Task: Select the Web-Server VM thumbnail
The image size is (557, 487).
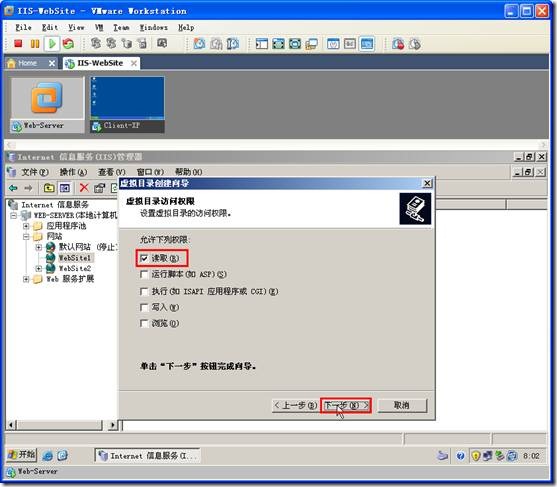Action: (47, 105)
